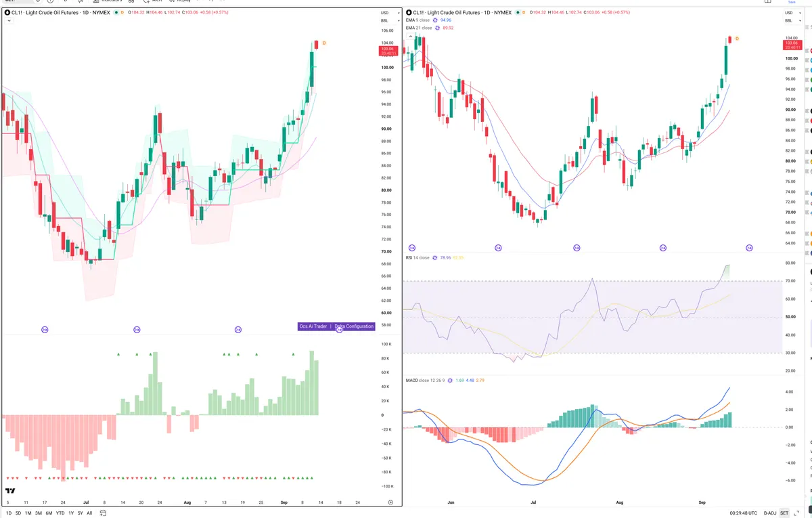Collapse indicator legend chevron on right chart

[x=410, y=37]
